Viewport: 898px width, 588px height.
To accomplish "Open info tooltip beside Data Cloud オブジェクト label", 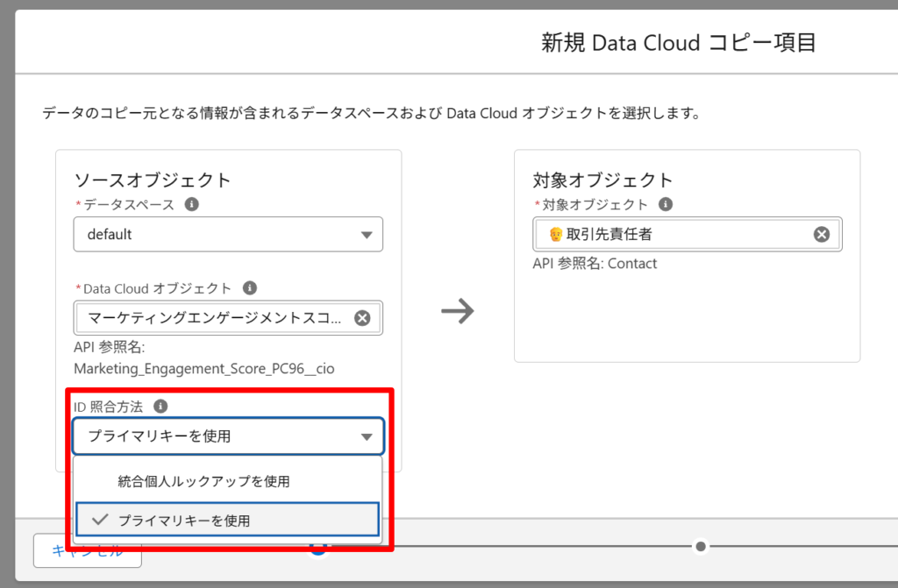I will 250,288.
